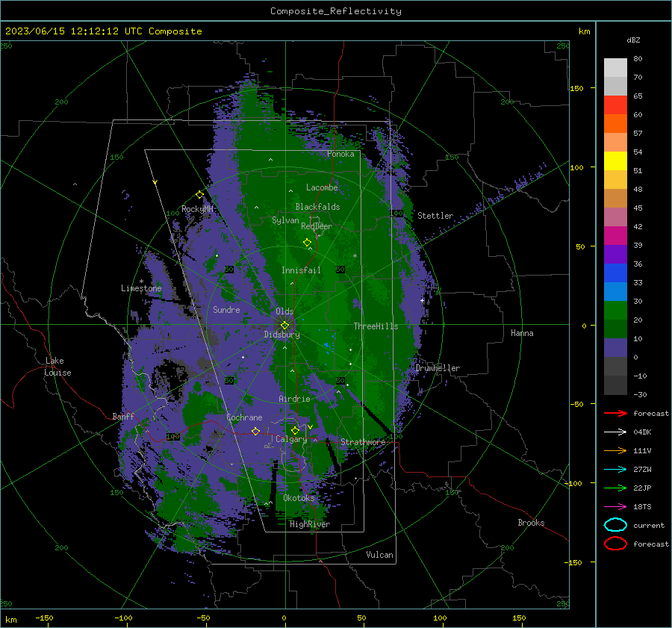This screenshot has height=628, width=672.
Task: Click the Ponoka city label
Action: pos(340,154)
